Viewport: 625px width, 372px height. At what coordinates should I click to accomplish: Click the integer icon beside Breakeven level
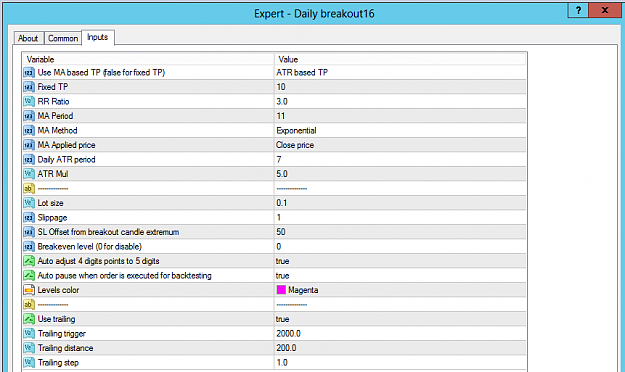29,246
